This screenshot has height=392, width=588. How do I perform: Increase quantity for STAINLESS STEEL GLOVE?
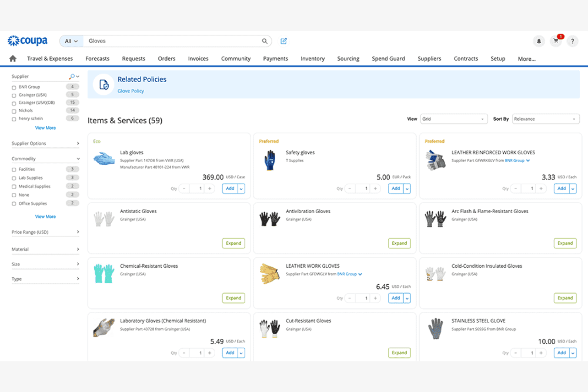point(541,353)
